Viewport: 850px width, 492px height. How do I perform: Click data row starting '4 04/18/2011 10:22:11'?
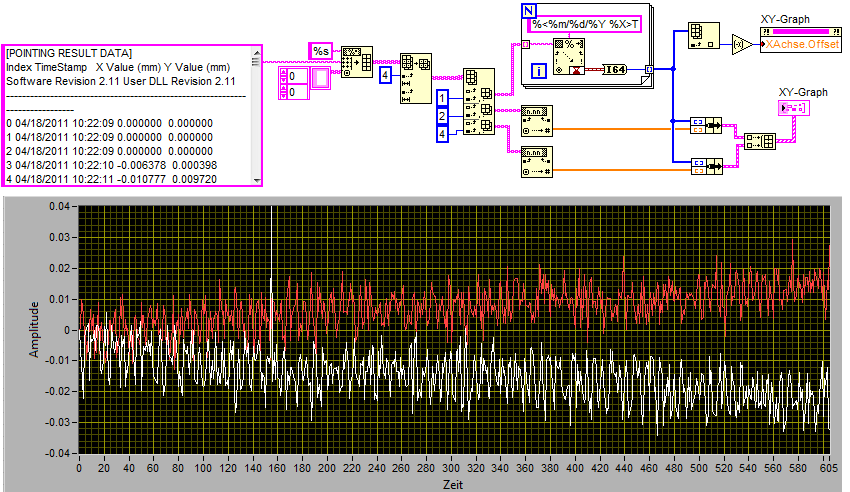(x=112, y=179)
